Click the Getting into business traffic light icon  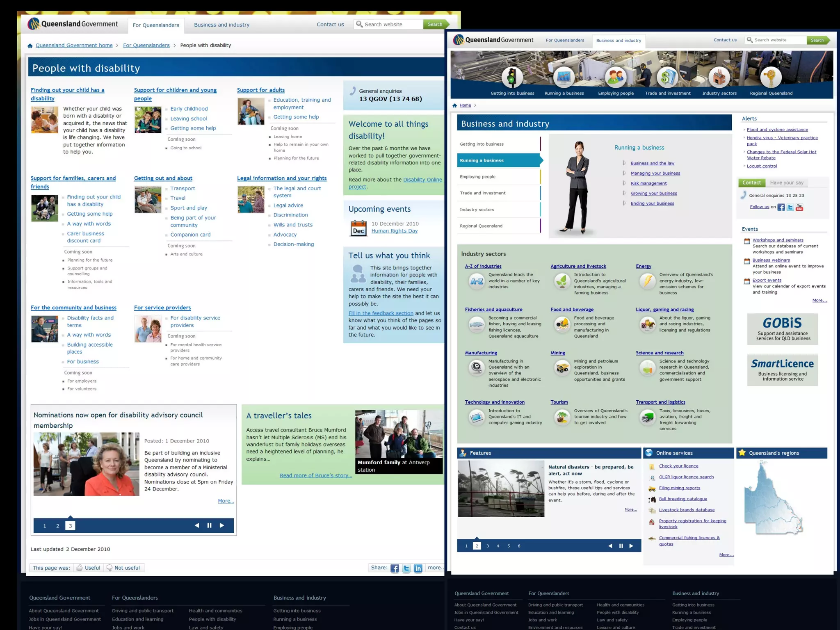[512, 77]
